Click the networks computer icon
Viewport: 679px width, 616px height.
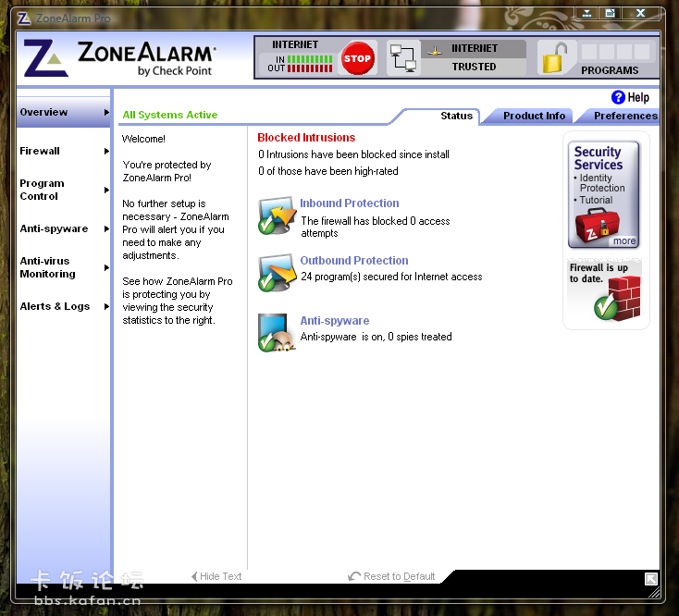tap(403, 58)
